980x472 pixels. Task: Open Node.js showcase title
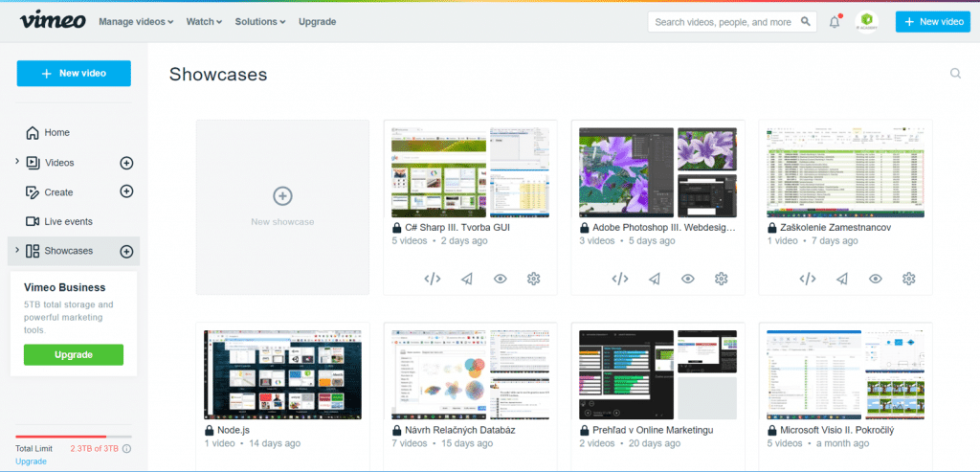[235, 431]
